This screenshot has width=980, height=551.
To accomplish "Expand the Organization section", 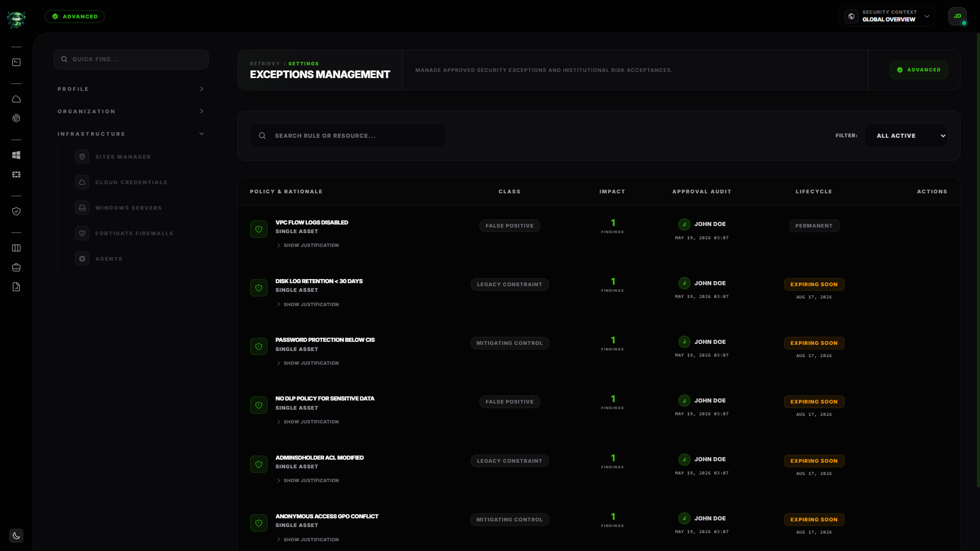I will [x=131, y=111].
